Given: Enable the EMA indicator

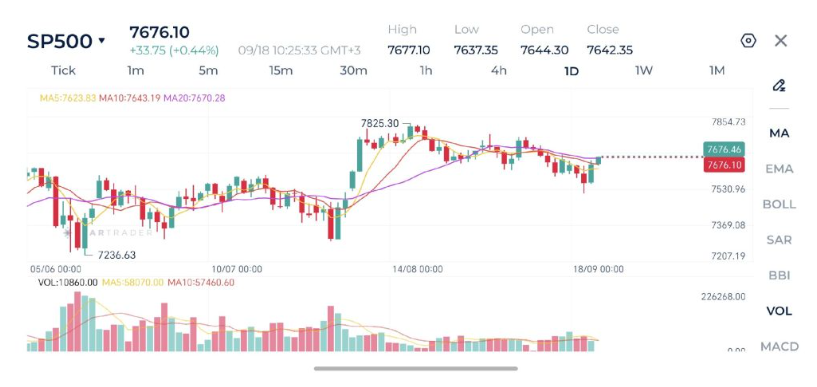Looking at the screenshot, I should pyautogui.click(x=779, y=169).
